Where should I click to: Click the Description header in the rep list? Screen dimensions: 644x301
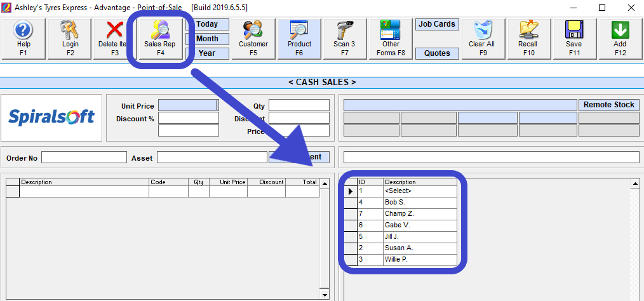420,182
